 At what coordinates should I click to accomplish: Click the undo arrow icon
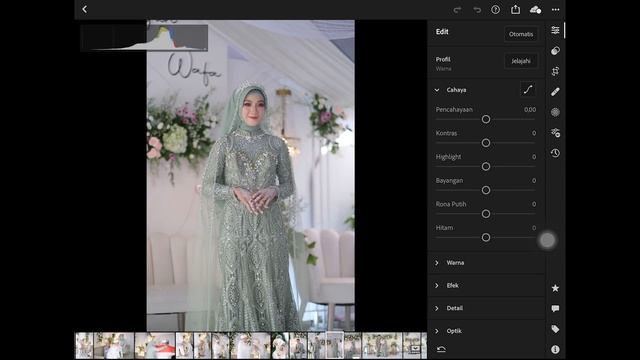(x=477, y=10)
